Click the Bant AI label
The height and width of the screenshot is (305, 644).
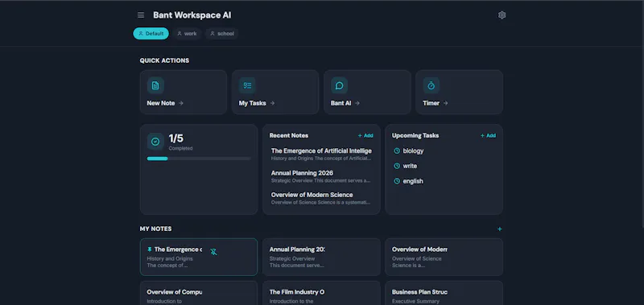pyautogui.click(x=341, y=104)
